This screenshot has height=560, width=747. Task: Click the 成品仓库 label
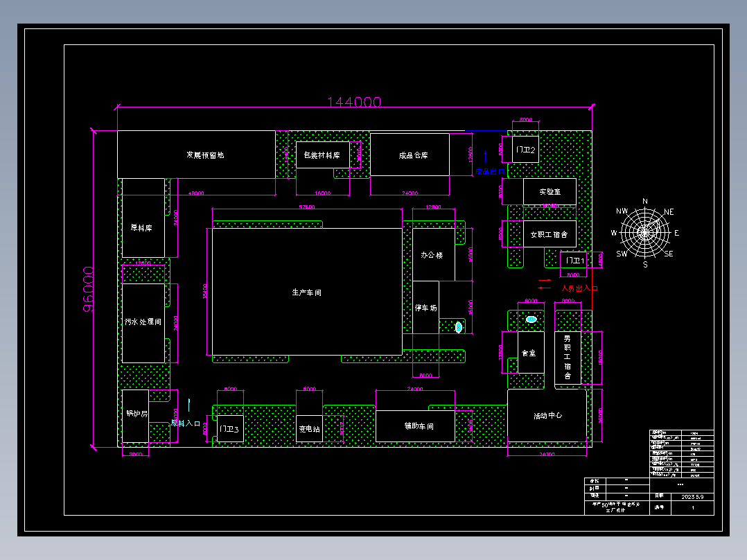click(x=413, y=155)
